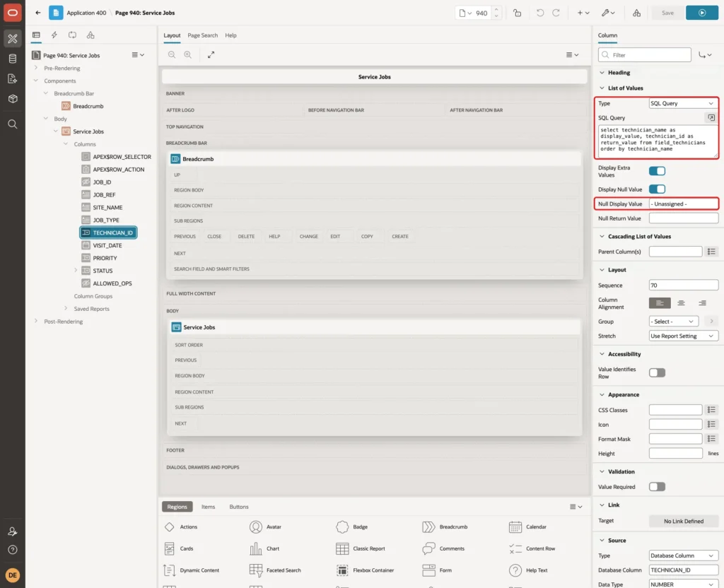
Task: Expand the Pre-Rendering tree node
Action: (36, 68)
